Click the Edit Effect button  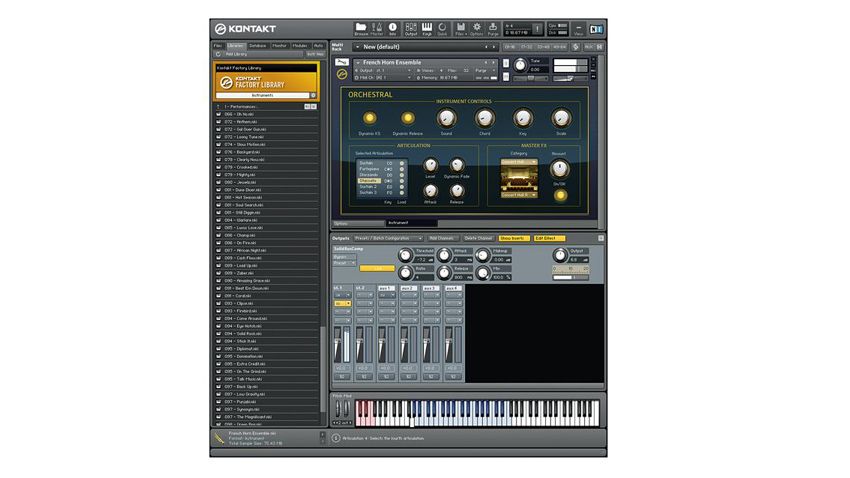(x=549, y=238)
